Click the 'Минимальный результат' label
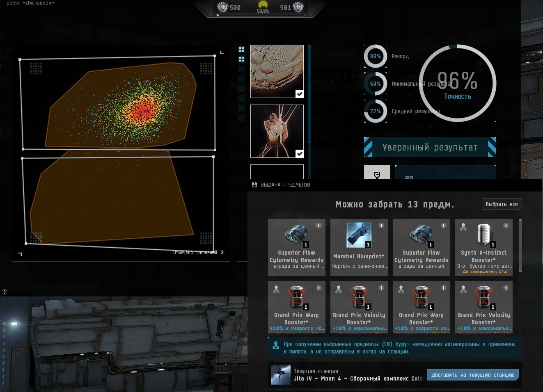 (x=422, y=84)
